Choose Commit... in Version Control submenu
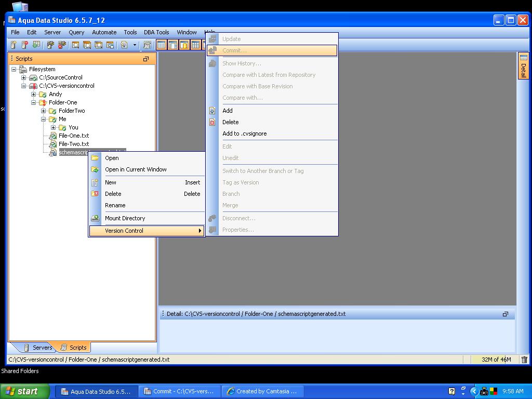532x399 pixels. pos(272,50)
